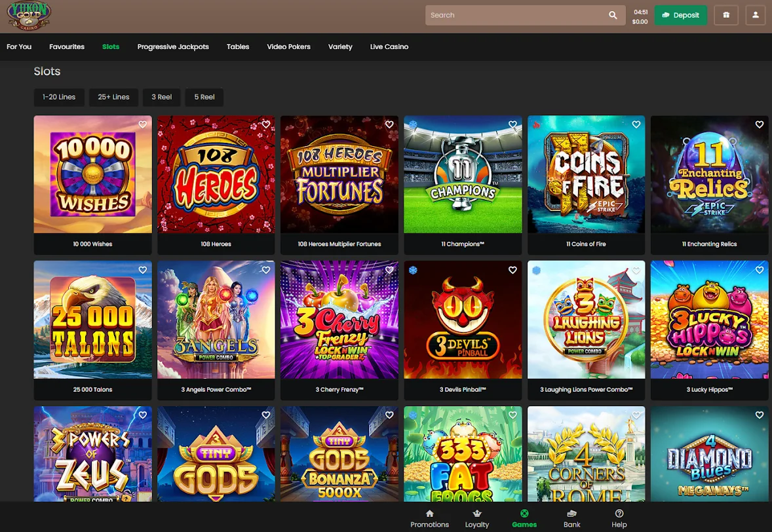This screenshot has height=532, width=772.
Task: Filter slots by 5 Reel
Action: coord(204,97)
